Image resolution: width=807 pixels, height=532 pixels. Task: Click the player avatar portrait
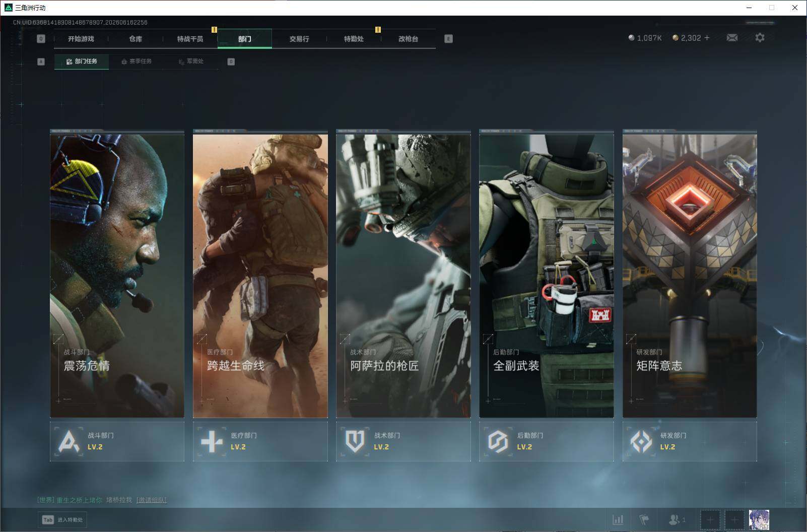[x=759, y=520]
